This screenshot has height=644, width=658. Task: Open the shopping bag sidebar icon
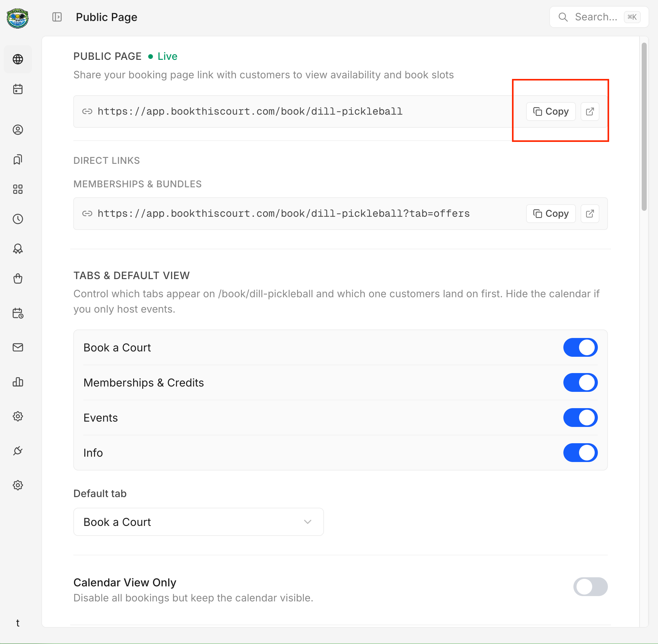pos(18,278)
